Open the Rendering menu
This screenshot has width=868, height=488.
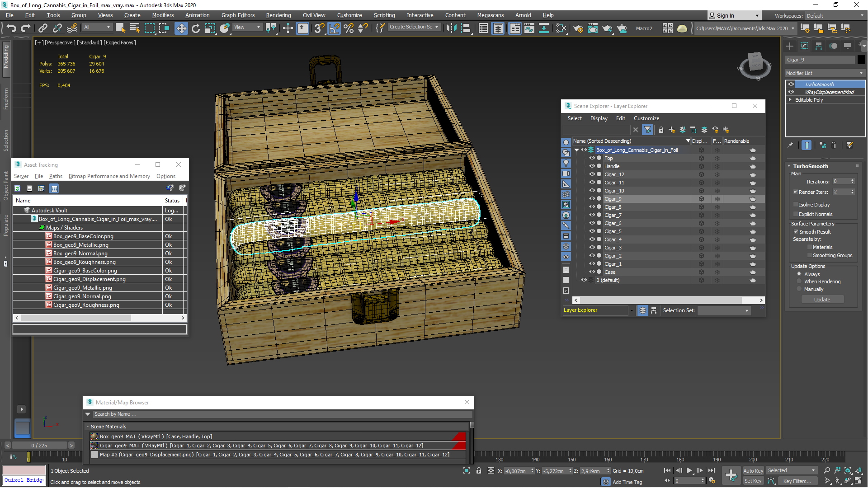tap(278, 15)
